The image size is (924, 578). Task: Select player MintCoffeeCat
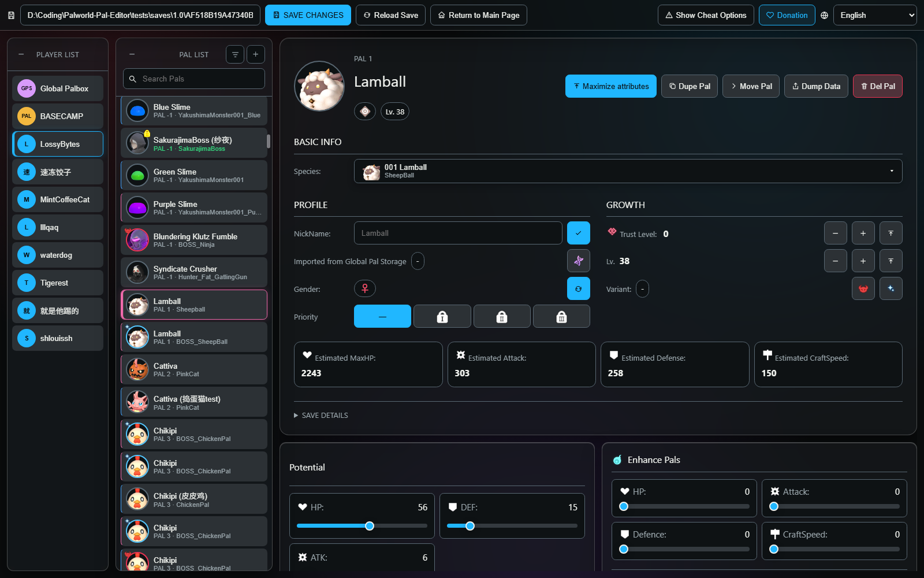click(58, 199)
